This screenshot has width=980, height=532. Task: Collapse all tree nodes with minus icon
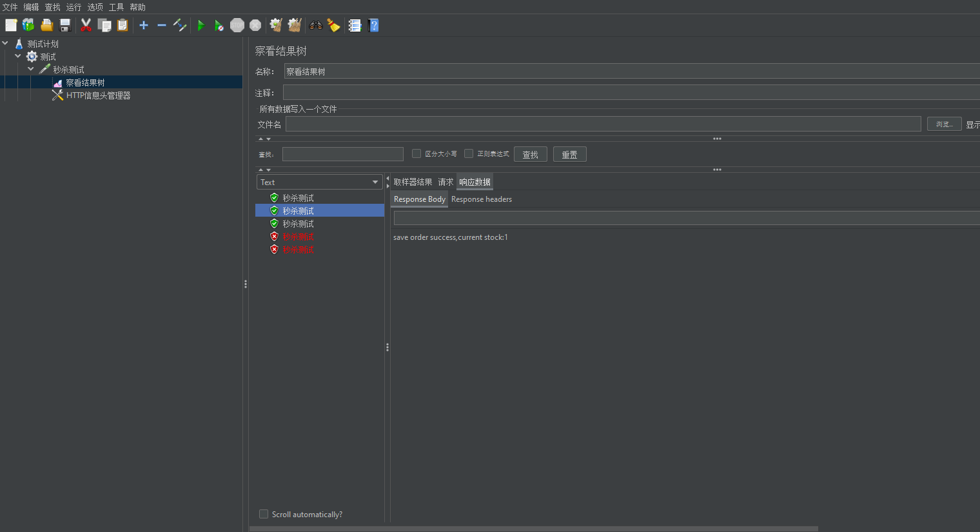(162, 25)
